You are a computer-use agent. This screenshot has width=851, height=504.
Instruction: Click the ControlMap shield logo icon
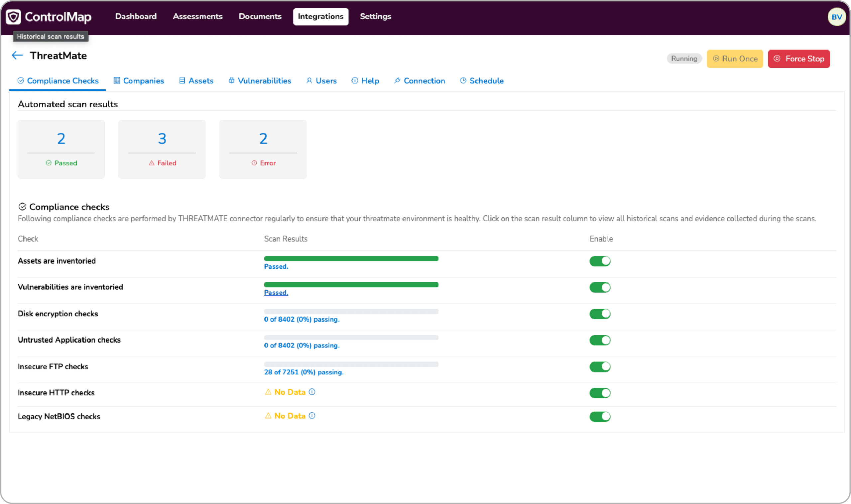pos(13,17)
